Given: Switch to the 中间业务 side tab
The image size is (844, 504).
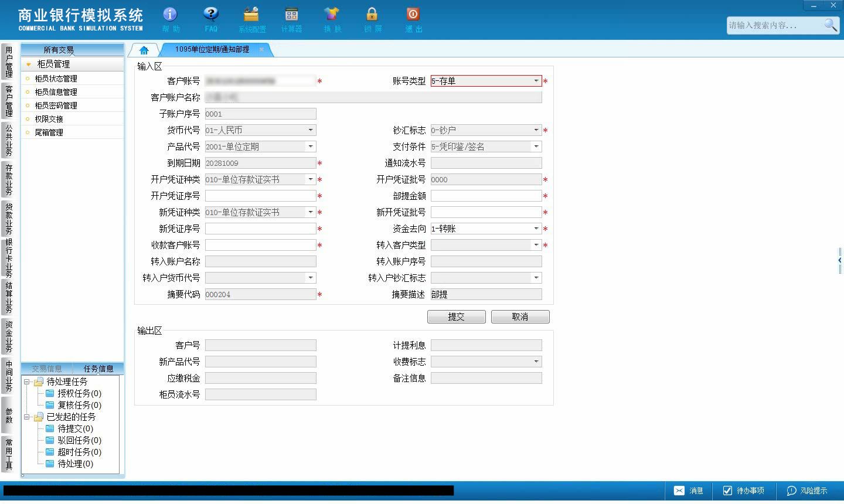Looking at the screenshot, I should pos(9,376).
